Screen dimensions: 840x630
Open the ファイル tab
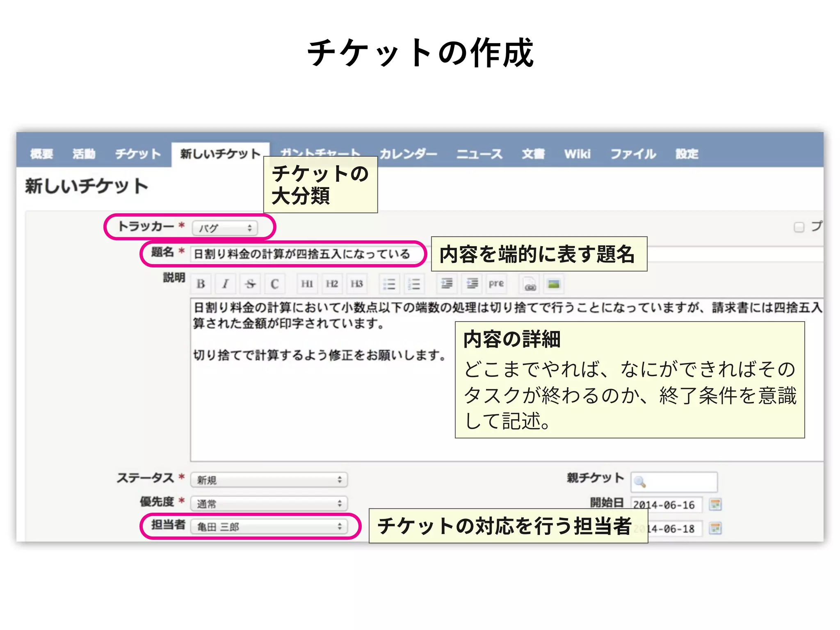[x=633, y=154]
